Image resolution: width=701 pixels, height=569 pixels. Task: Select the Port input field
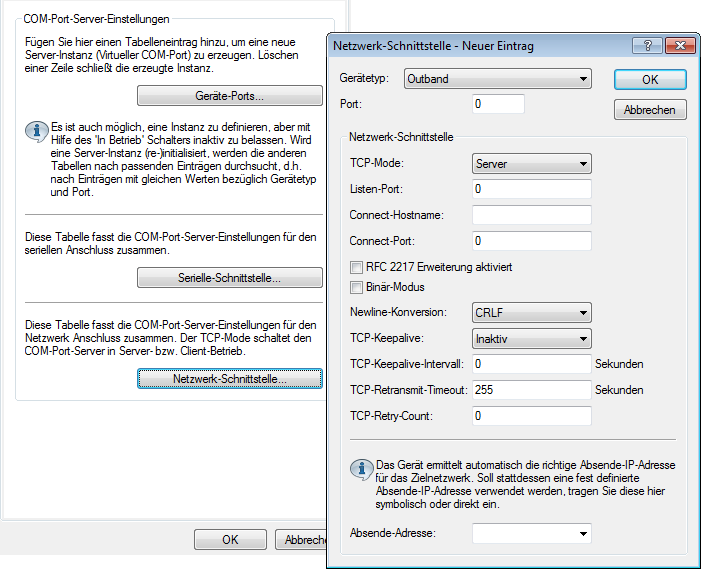point(498,104)
